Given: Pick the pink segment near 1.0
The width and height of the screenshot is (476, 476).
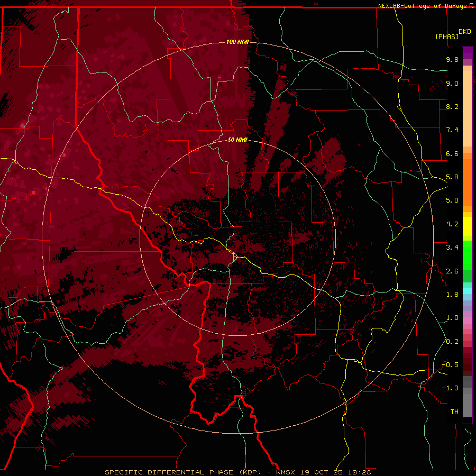Looking at the screenshot, I should tap(467, 321).
